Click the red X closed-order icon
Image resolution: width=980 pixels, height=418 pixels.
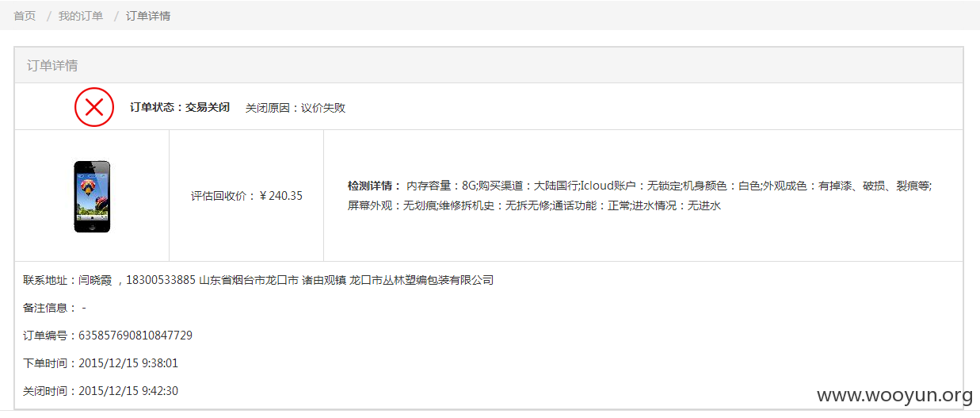[94, 107]
